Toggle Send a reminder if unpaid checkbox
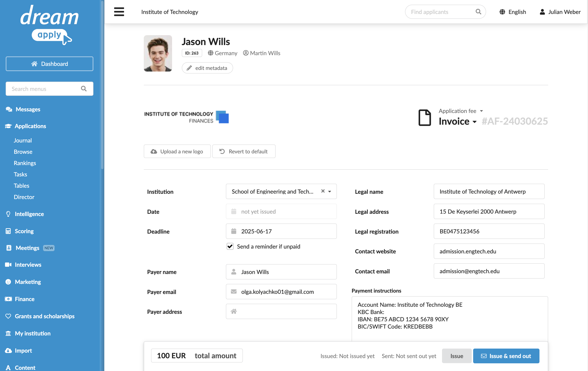The image size is (588, 371). 230,246
